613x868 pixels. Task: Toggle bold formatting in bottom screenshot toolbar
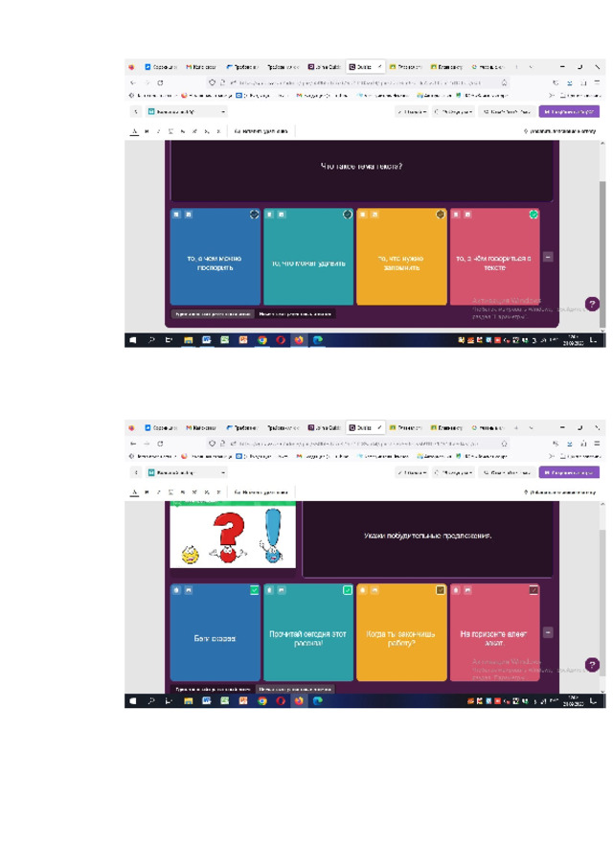pos(147,492)
